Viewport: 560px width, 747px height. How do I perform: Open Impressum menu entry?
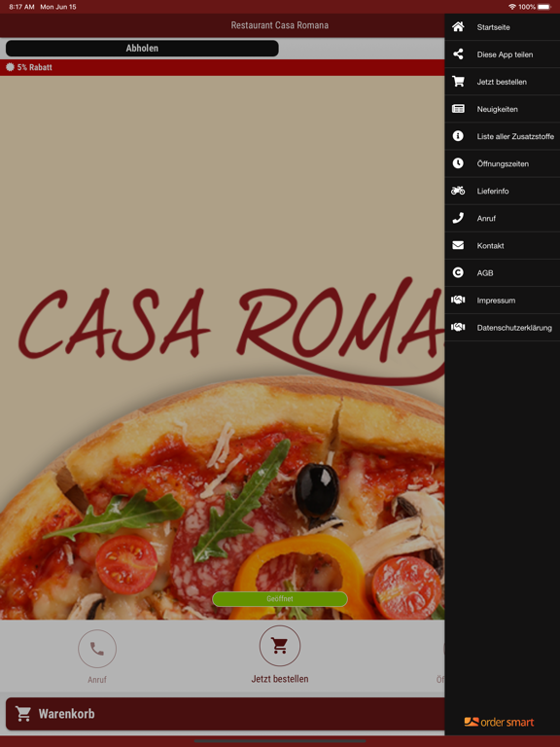503,301
